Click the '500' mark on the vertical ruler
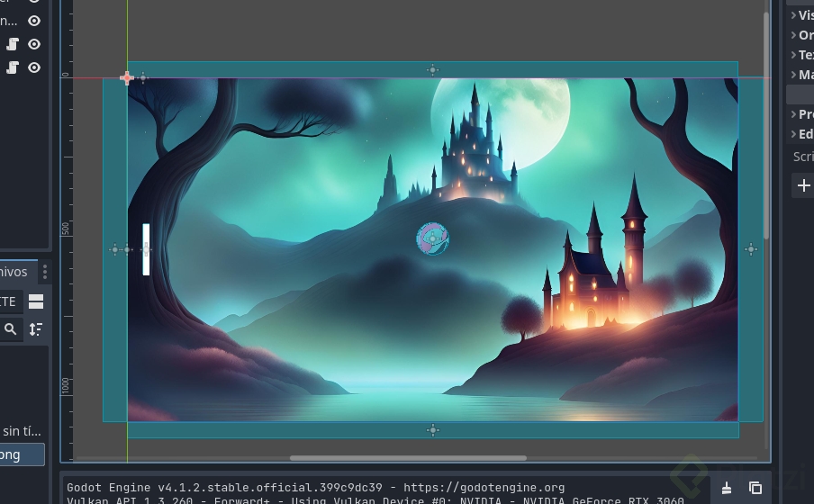The width and height of the screenshot is (814, 504). (x=66, y=229)
